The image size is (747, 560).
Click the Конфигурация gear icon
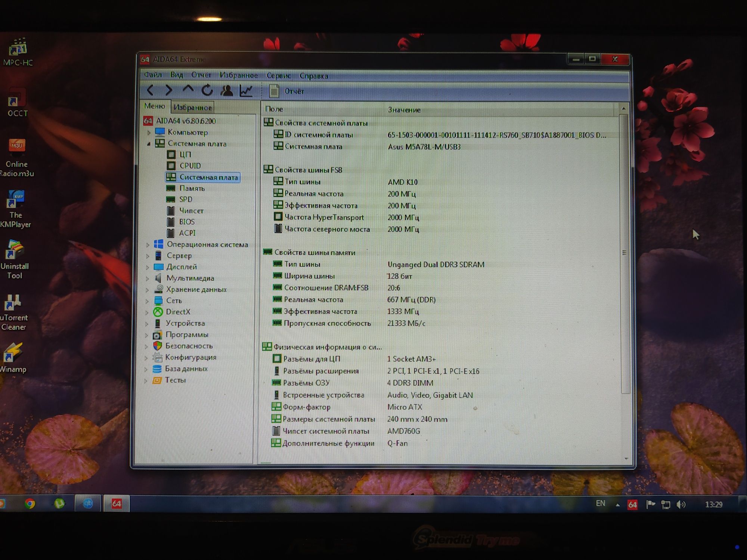coord(157,357)
